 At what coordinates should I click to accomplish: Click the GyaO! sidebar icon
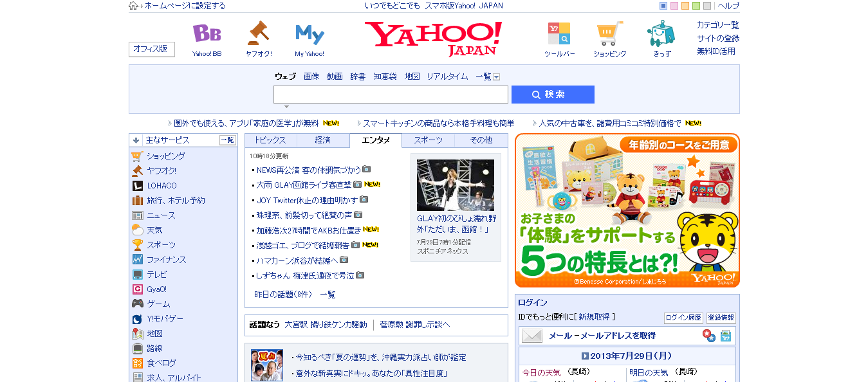(x=137, y=289)
